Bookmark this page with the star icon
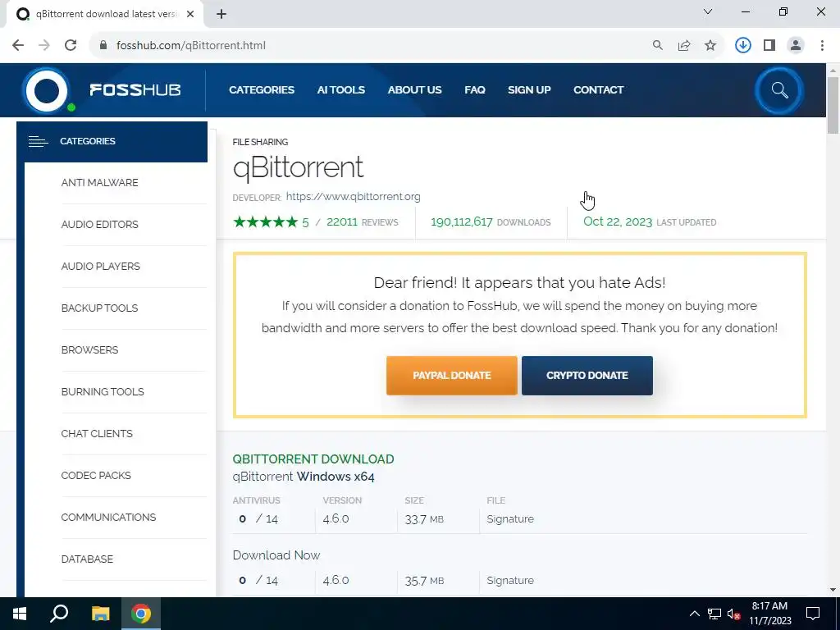Viewport: 840px width, 630px height. click(x=710, y=46)
